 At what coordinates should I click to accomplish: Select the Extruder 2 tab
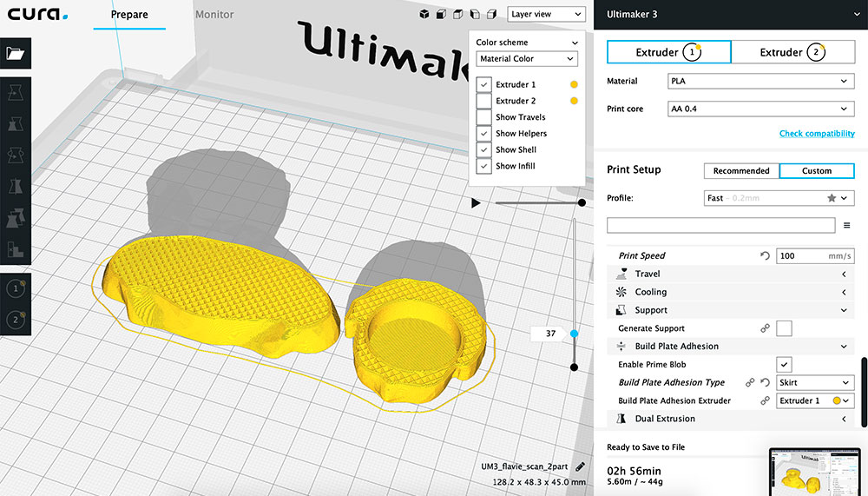792,52
